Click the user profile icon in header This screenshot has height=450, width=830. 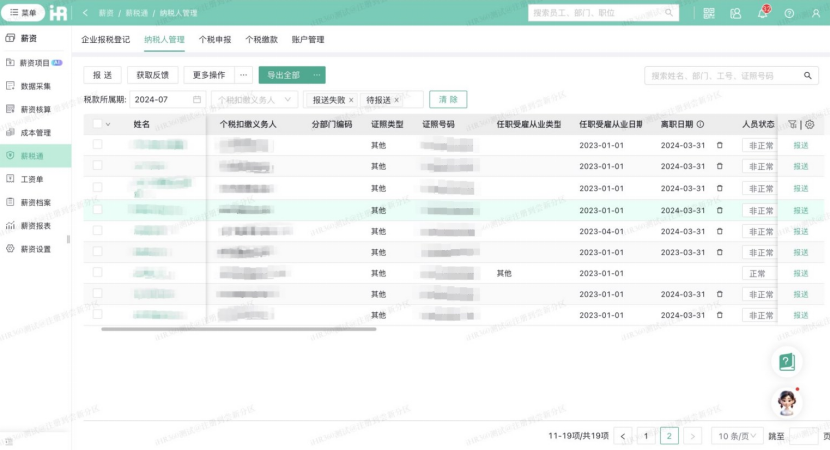click(x=815, y=13)
